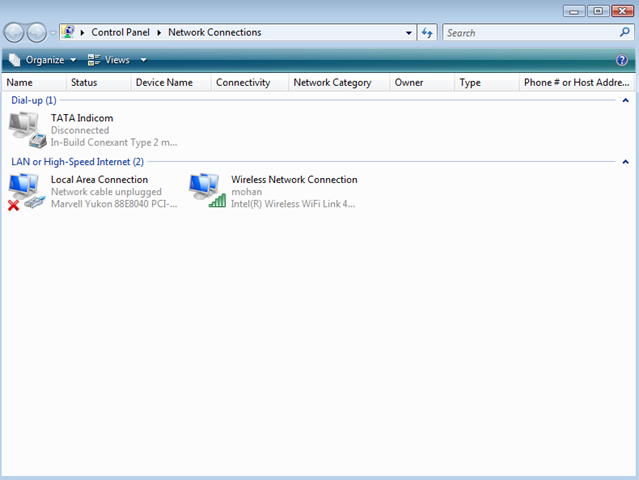
Task: Sort by Phone # or Host Address column
Action: pyautogui.click(x=577, y=82)
